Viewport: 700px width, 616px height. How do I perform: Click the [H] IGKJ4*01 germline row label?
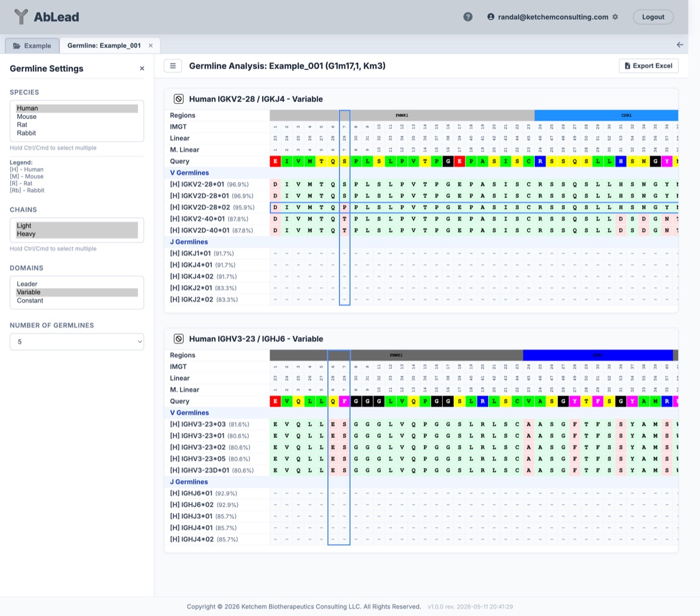pos(203,265)
